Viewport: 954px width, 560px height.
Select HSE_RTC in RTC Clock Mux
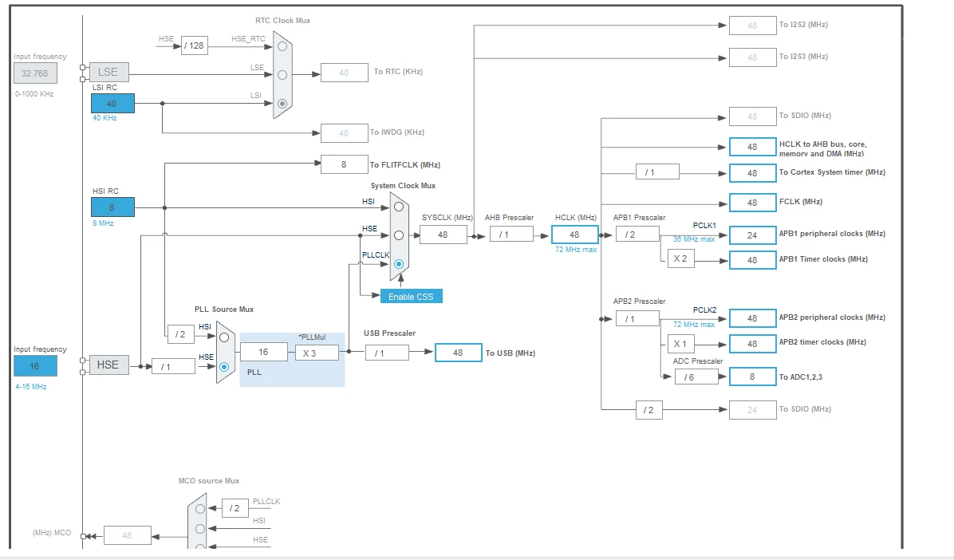point(282,46)
